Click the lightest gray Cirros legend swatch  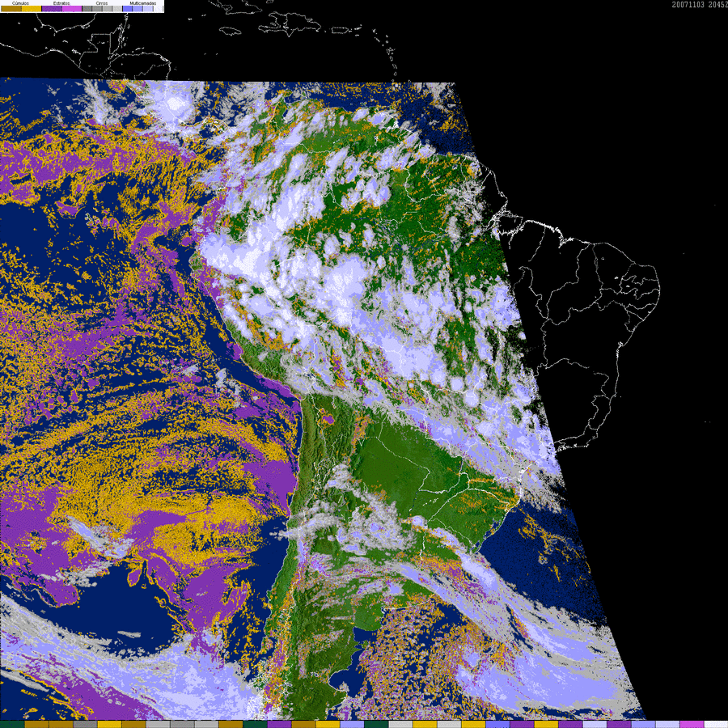pos(117,8)
